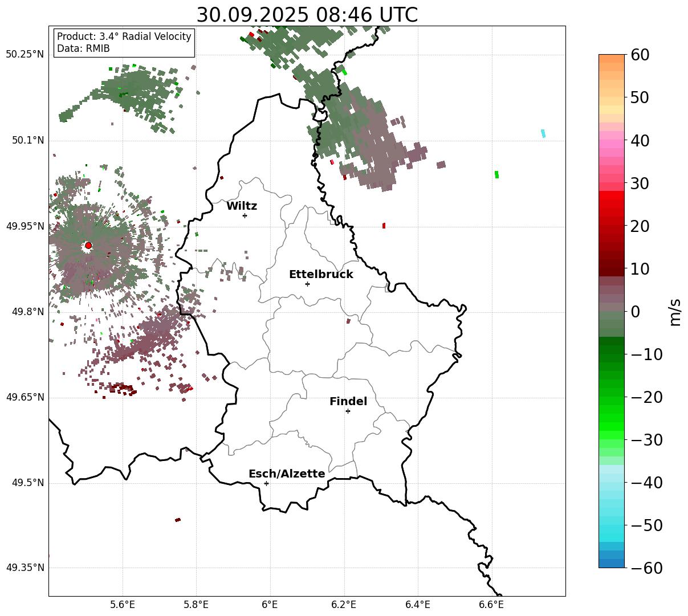Click the plot title 30.09.2025 08:46 UTC
688x616 pixels.
[x=307, y=15]
